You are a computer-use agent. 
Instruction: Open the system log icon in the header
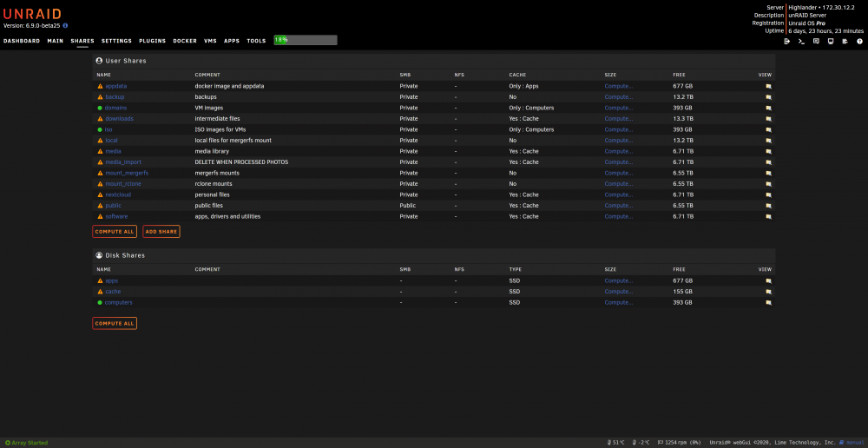pyautogui.click(x=845, y=41)
